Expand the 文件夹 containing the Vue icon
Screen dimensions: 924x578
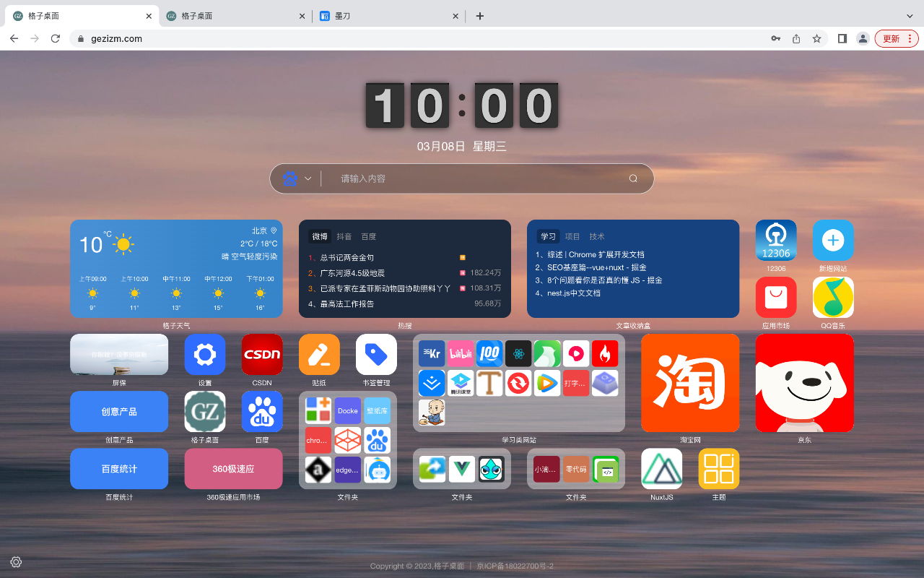tap(461, 469)
